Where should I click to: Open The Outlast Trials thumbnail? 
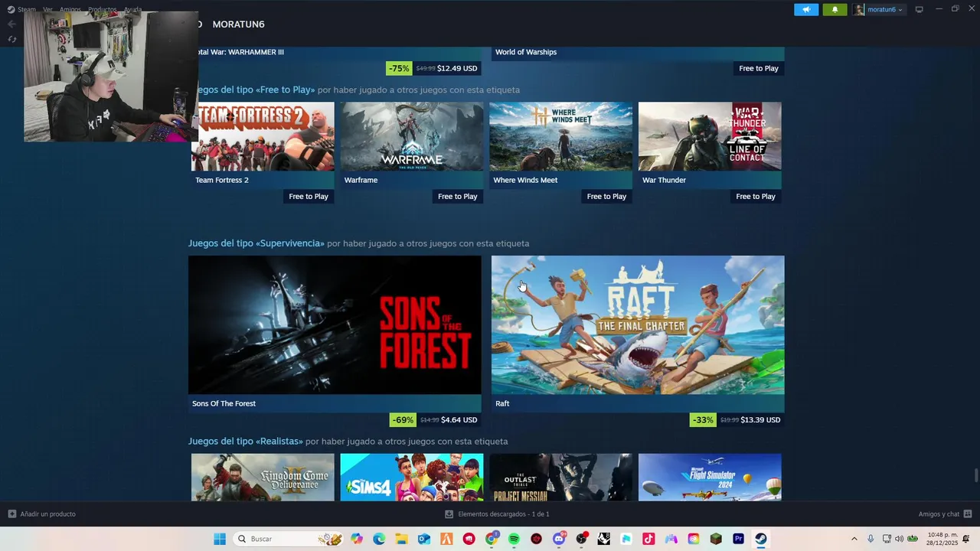(x=561, y=478)
